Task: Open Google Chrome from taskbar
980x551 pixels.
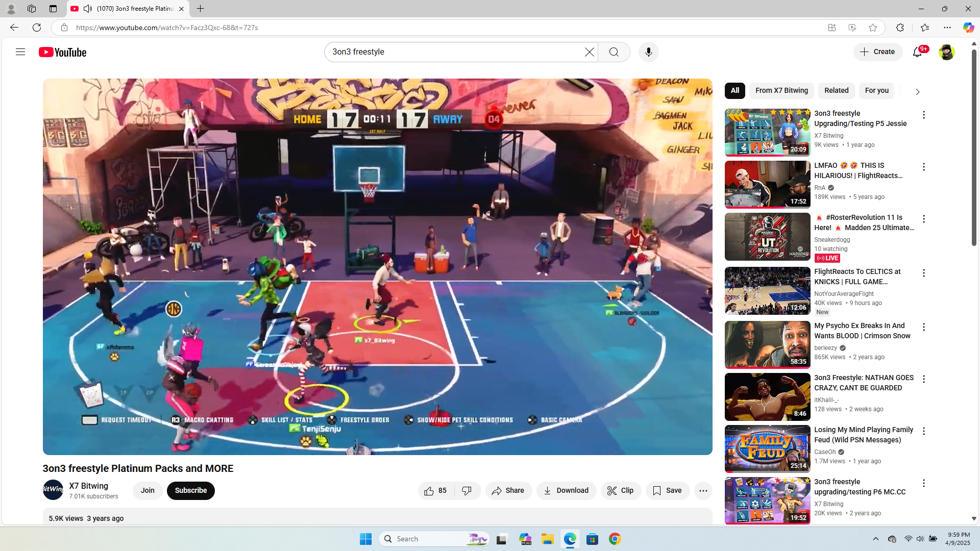Action: tap(615, 539)
